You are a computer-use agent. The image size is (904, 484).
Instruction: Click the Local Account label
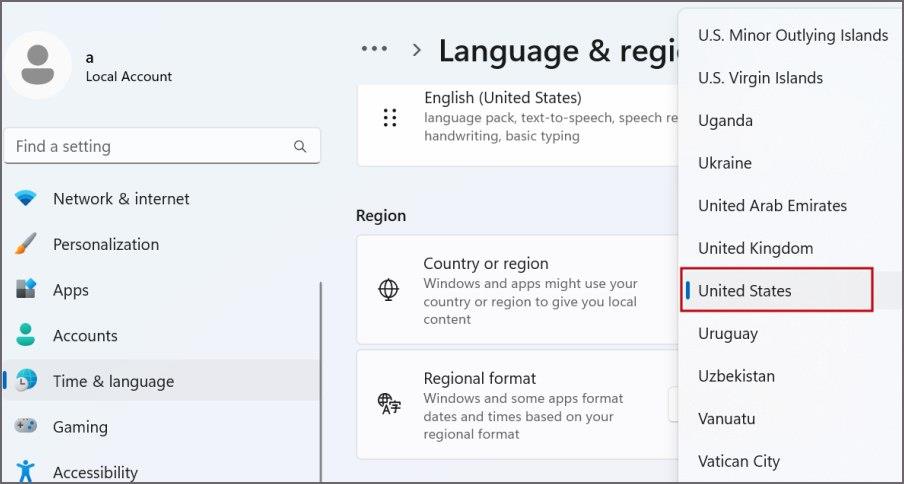click(x=129, y=77)
